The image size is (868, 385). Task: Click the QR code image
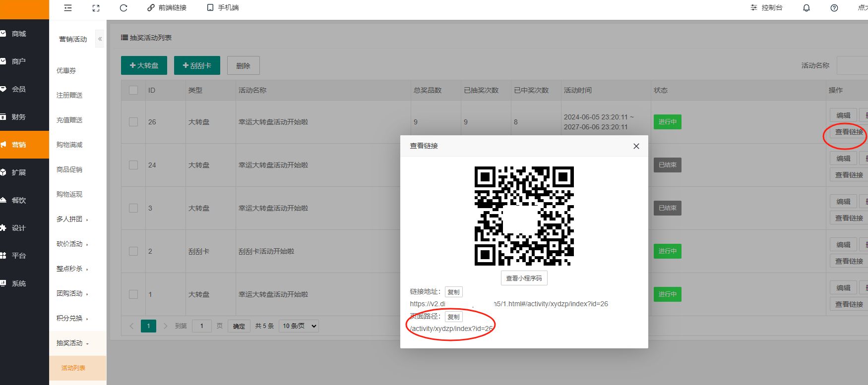524,216
